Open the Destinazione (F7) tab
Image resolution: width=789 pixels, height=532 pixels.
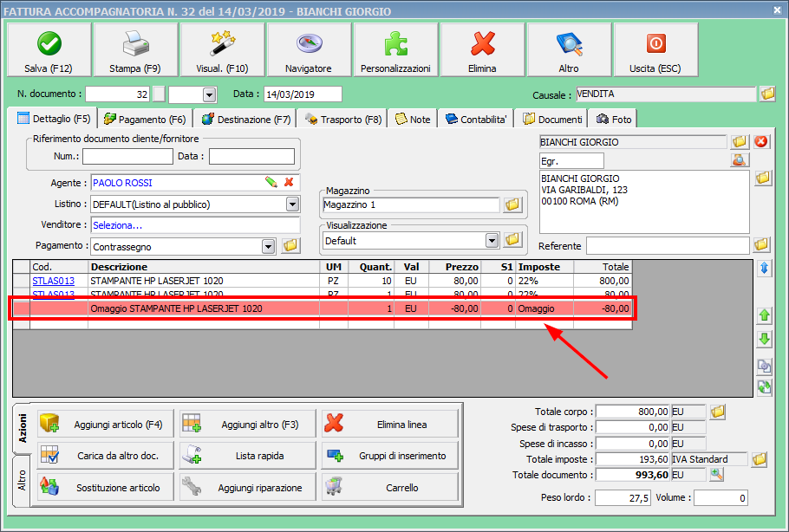[x=246, y=120]
